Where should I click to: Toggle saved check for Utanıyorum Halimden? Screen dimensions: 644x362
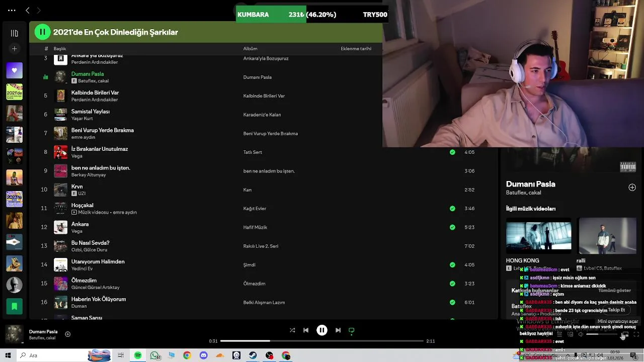click(452, 265)
